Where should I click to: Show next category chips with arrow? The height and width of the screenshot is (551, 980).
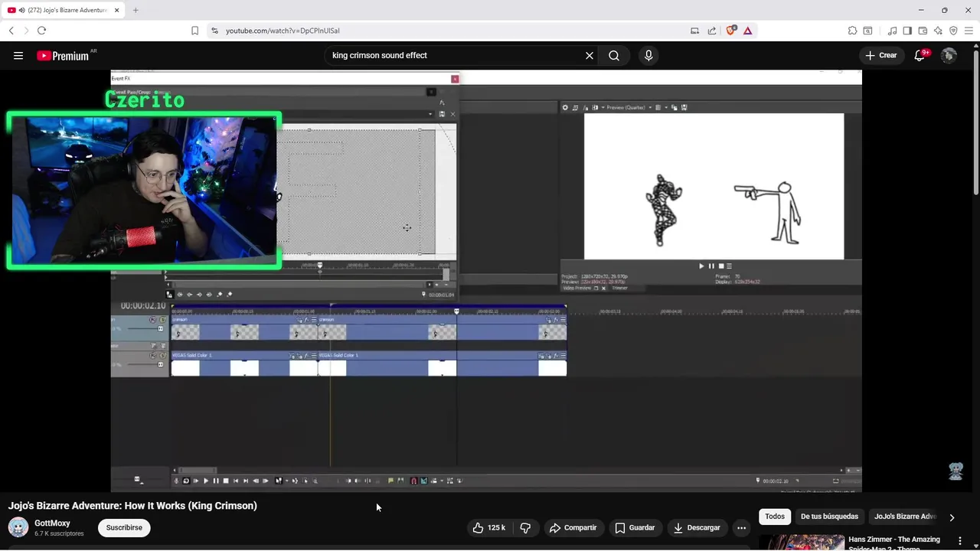[952, 517]
